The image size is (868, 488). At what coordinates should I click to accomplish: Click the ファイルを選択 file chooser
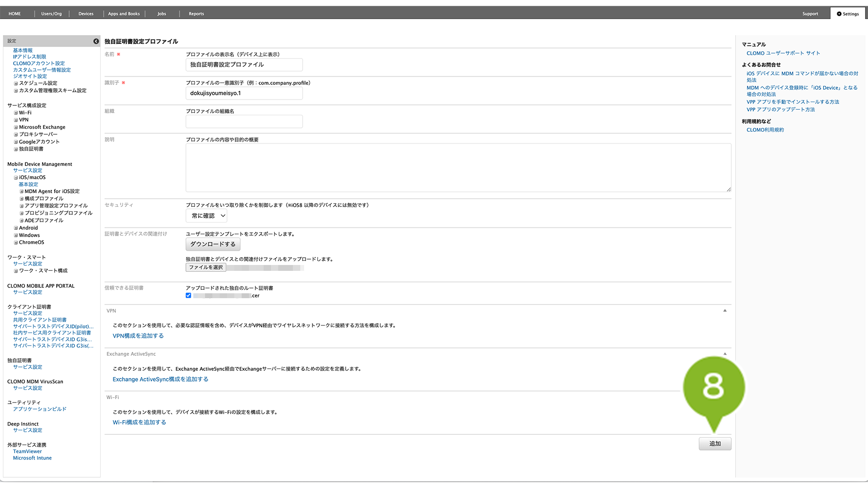point(206,267)
